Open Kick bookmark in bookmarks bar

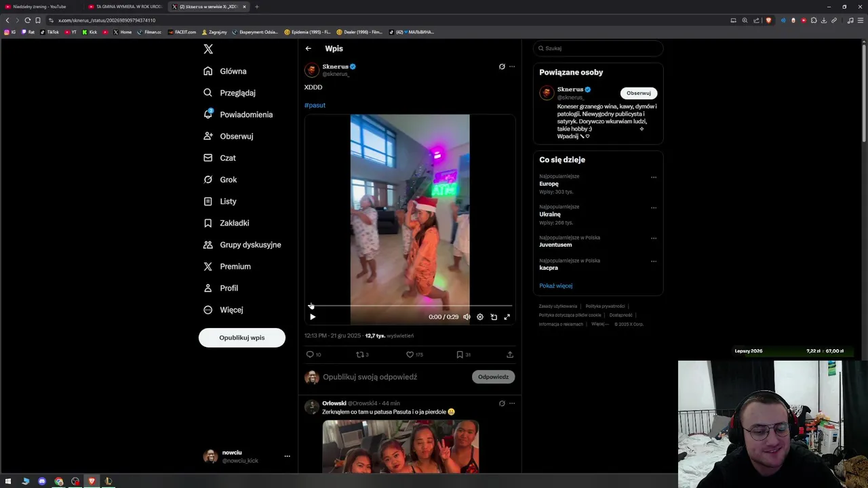(x=90, y=32)
